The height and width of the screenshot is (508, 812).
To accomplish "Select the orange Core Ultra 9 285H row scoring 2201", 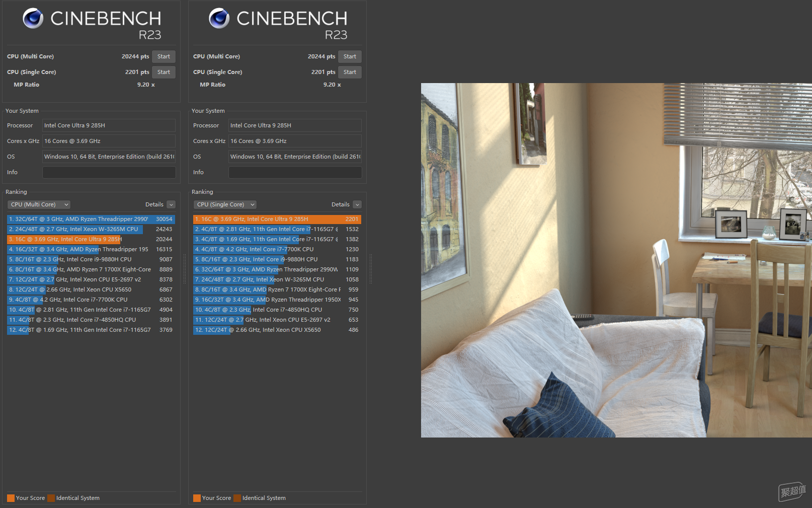I will click(277, 219).
